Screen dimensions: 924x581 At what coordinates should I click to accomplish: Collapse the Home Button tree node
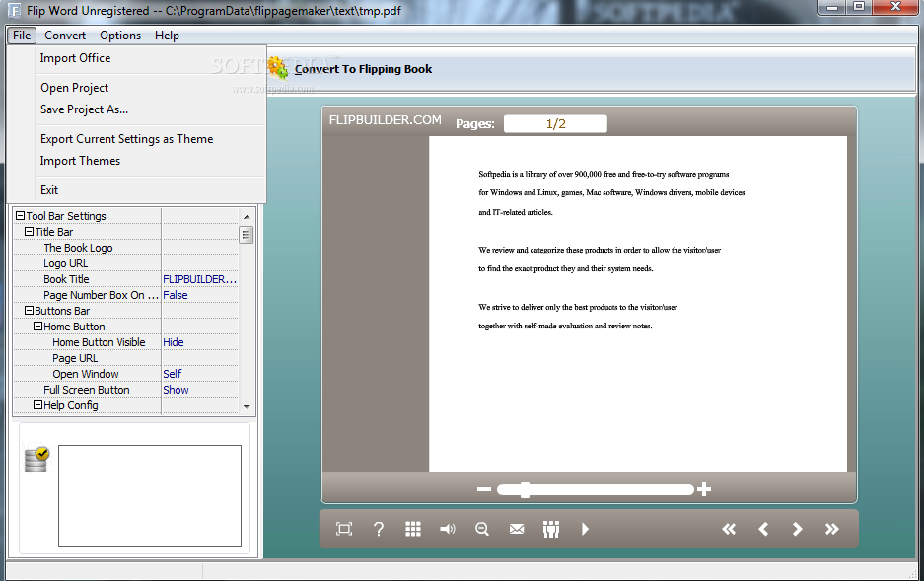click(37, 326)
